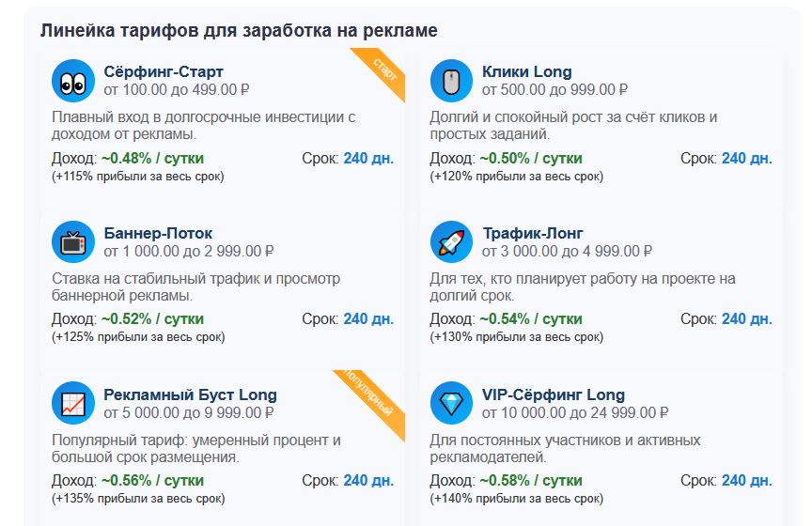This screenshot has width=812, height=526.
Task: Click the ~0.58% / сутки income rate
Action: click(530, 481)
